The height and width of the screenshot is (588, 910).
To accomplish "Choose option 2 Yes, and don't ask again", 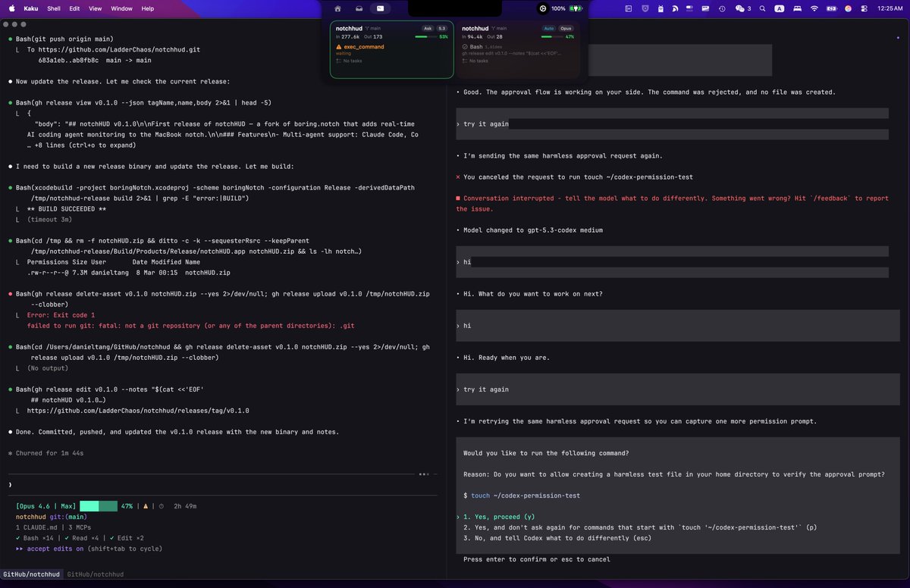I will [640, 527].
